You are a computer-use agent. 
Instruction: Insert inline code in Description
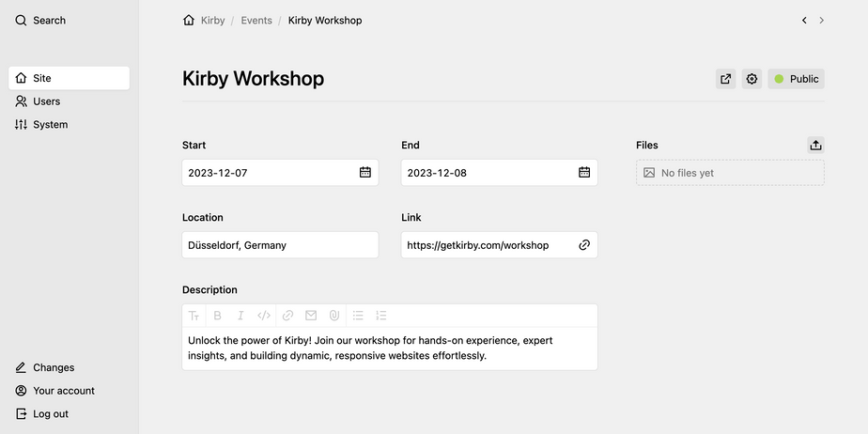tap(264, 316)
